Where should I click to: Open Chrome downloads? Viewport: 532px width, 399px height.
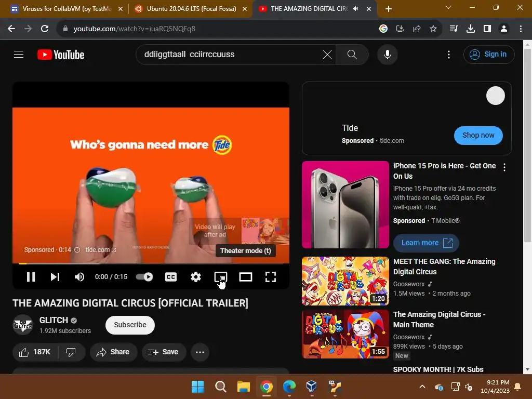point(470,29)
